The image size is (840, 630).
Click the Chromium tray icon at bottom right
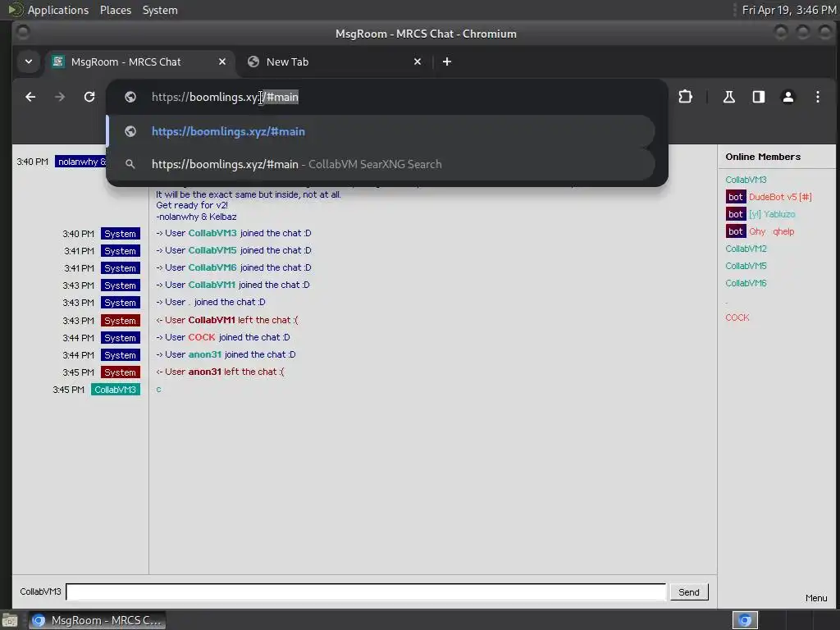(745, 620)
